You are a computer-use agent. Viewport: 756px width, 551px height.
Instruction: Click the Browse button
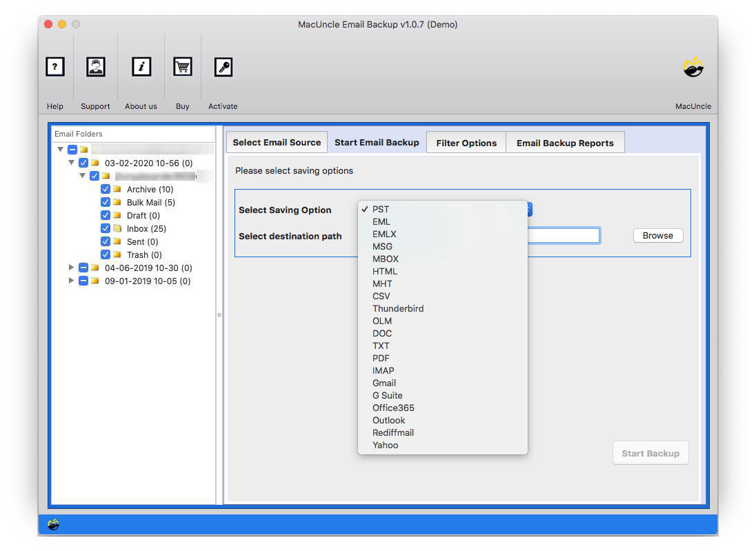(x=657, y=235)
